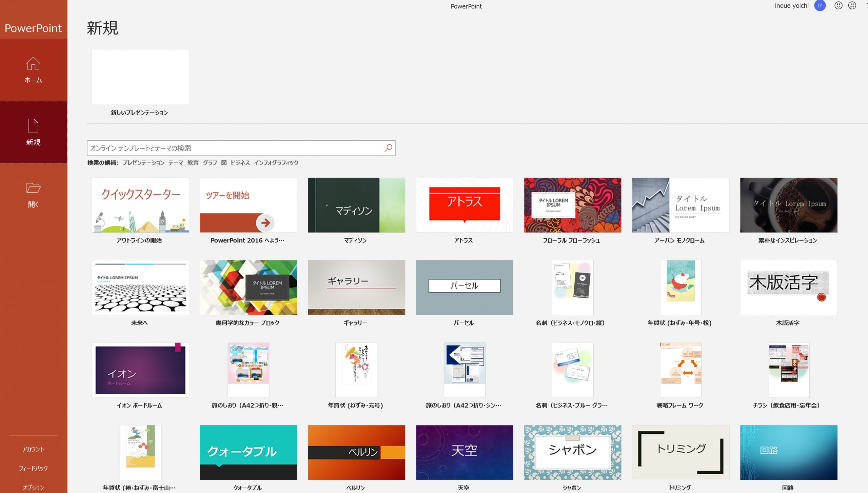
Task: Choose the 幾何学的なカラー ブロック template
Action: [248, 288]
